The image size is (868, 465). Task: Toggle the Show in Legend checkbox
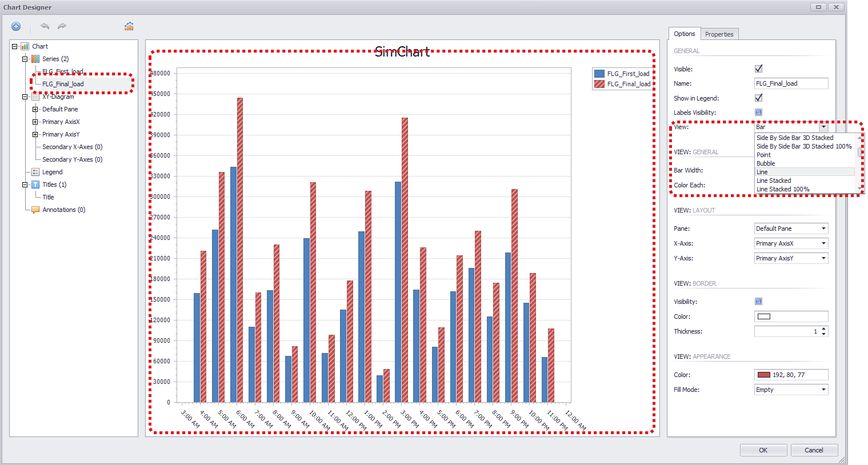point(758,98)
